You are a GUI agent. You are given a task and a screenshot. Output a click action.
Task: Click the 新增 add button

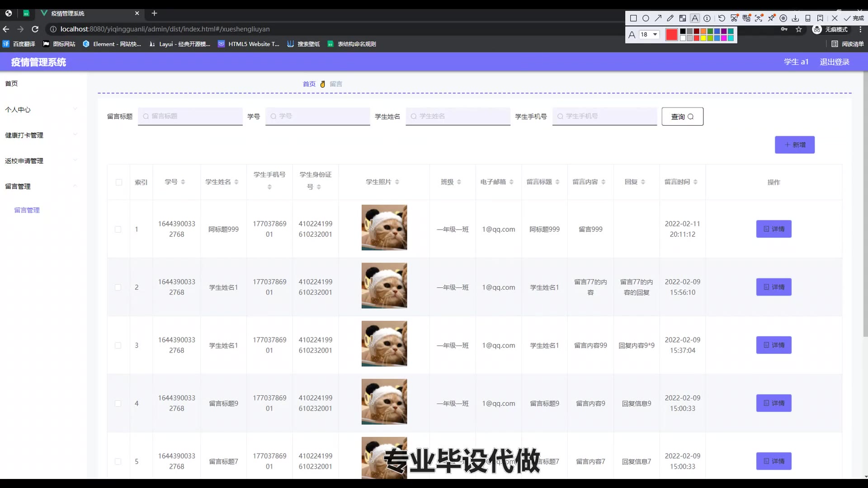(794, 145)
